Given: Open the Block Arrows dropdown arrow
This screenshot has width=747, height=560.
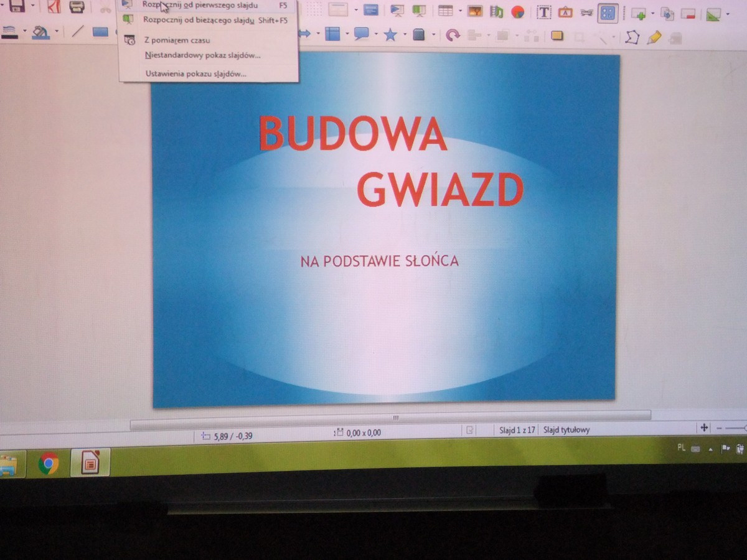Looking at the screenshot, I should tap(318, 34).
